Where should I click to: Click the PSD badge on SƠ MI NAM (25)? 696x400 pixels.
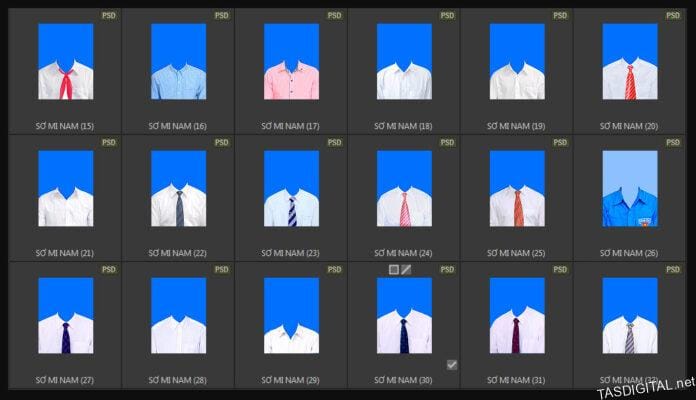click(560, 143)
